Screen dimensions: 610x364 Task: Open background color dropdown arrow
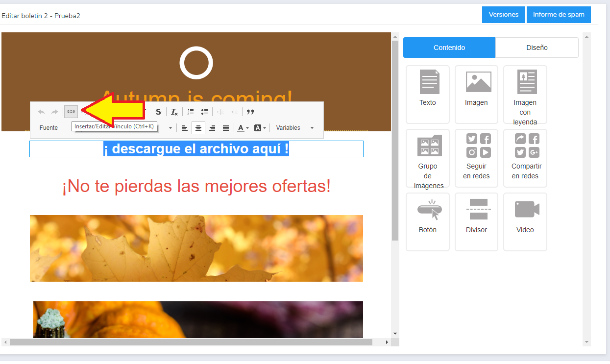tap(265, 128)
